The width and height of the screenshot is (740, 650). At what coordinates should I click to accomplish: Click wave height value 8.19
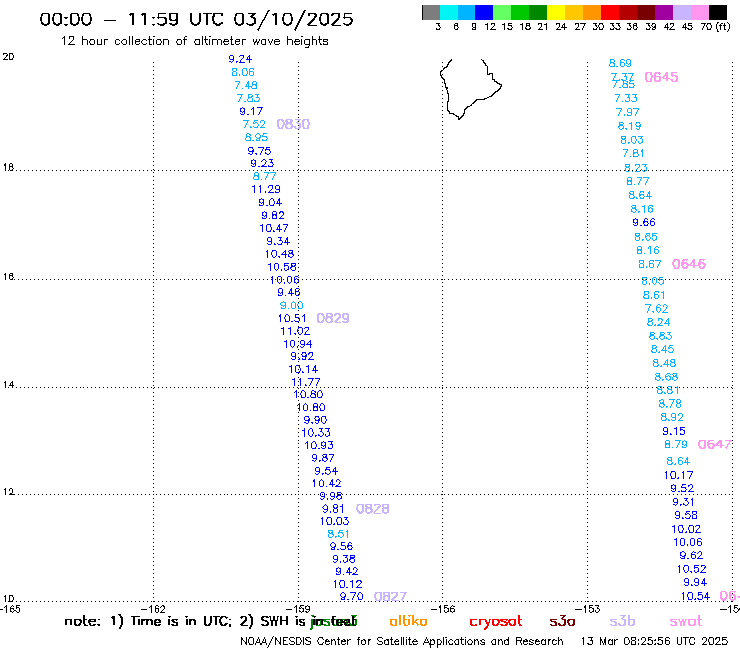(630, 126)
